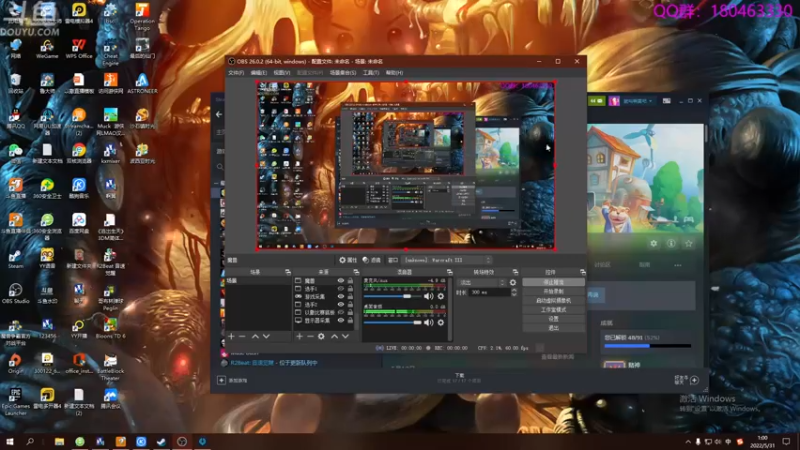Mute the 桌面音频 speaker icon
The image size is (800, 450).
(429, 322)
